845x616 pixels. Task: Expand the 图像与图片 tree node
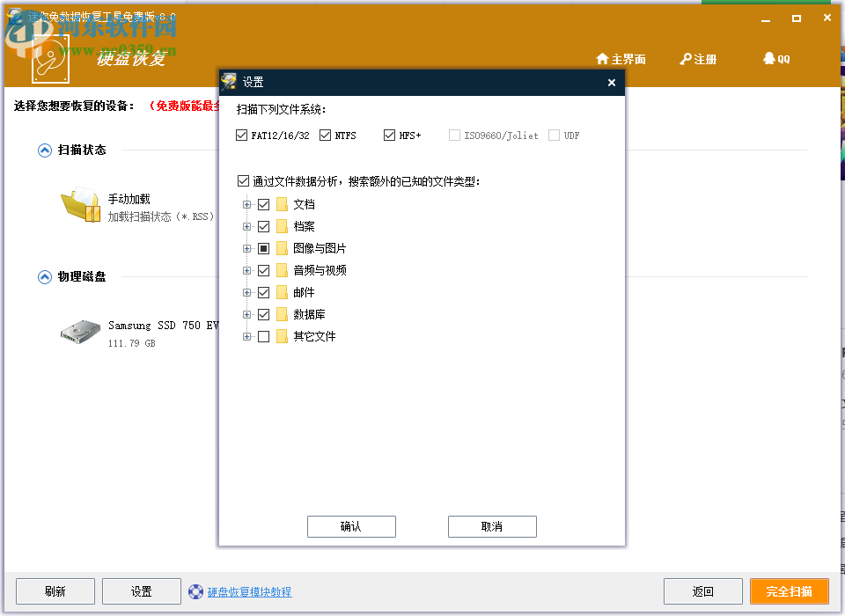pyautogui.click(x=246, y=247)
